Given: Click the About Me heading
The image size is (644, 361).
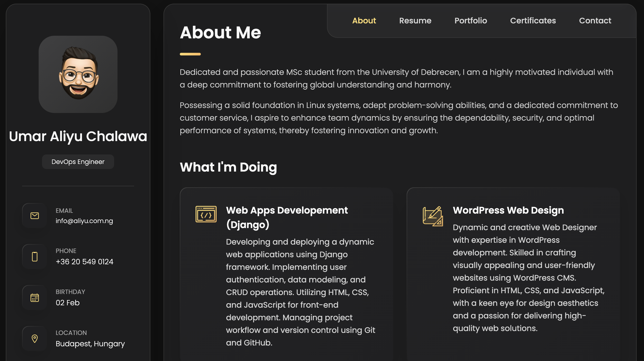Looking at the screenshot, I should click(220, 33).
